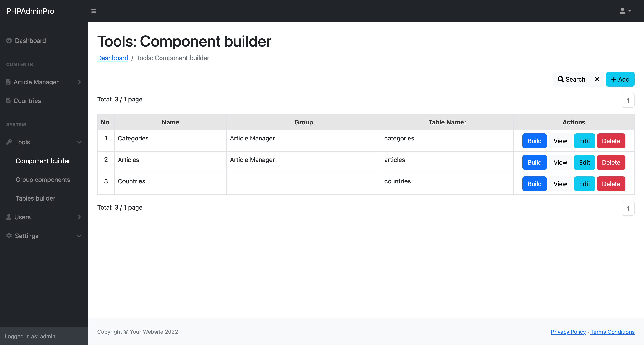Click the Tools wrench icon
This screenshot has width=644, height=345.
click(x=9, y=142)
